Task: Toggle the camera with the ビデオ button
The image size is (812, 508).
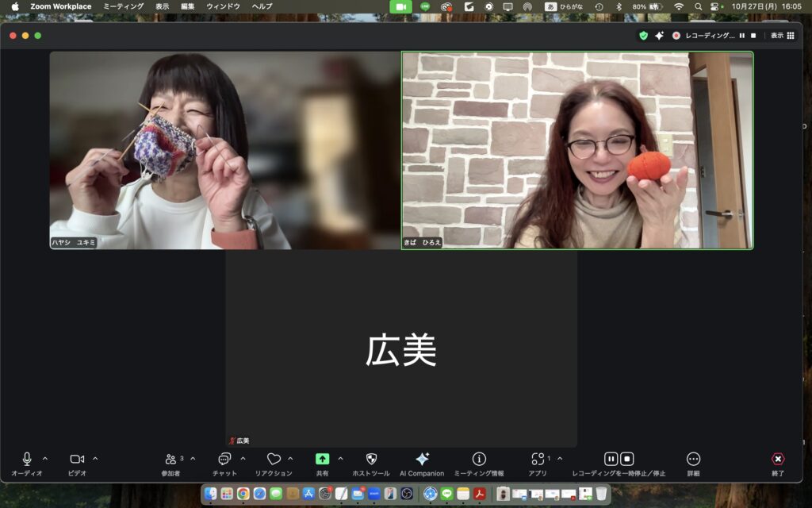Action: coord(77,460)
